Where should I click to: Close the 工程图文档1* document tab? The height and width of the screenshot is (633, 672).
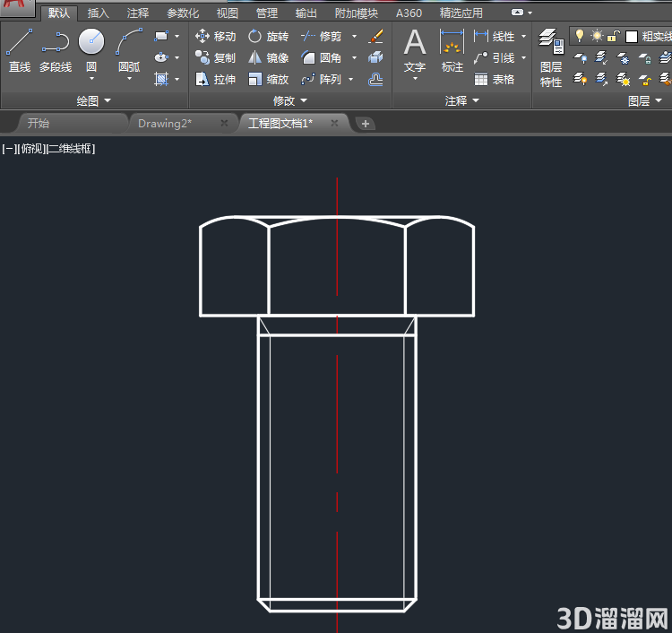[x=335, y=124]
